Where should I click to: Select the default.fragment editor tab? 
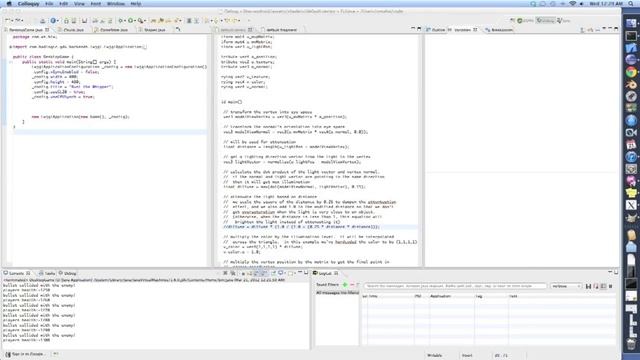(x=281, y=30)
